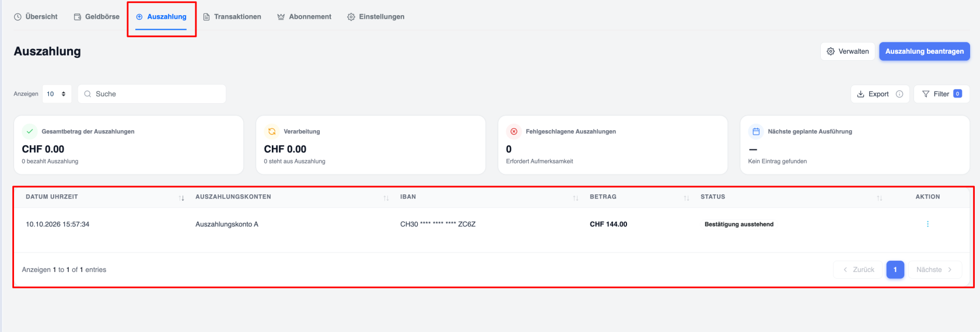Screen dimensions: 980x332
Task: Click the Einstellungen gear icon
Action: (x=351, y=17)
